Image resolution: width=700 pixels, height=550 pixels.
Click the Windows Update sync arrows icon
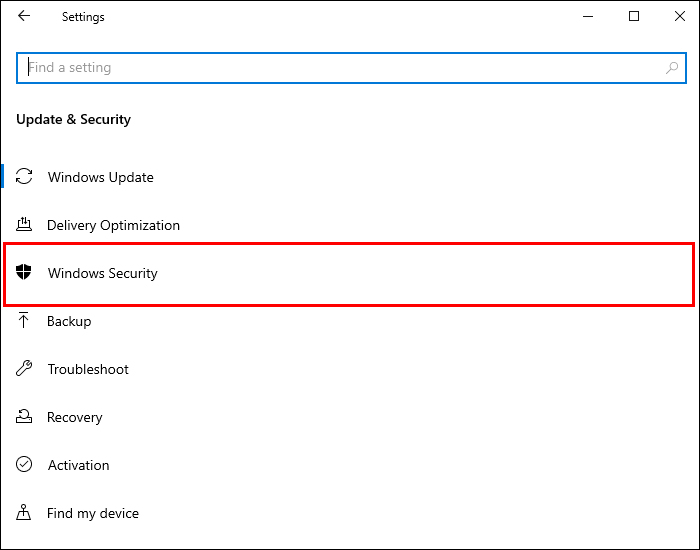(25, 177)
